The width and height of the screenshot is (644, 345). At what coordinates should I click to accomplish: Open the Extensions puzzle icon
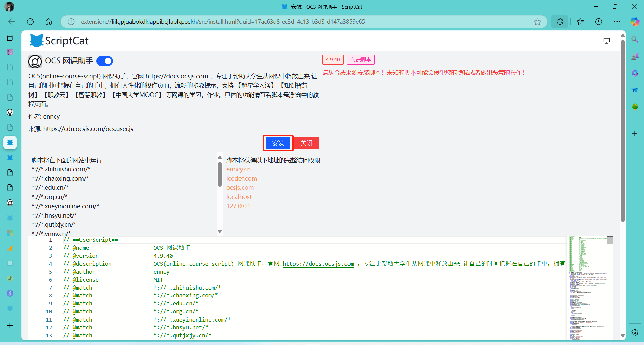(x=560, y=22)
